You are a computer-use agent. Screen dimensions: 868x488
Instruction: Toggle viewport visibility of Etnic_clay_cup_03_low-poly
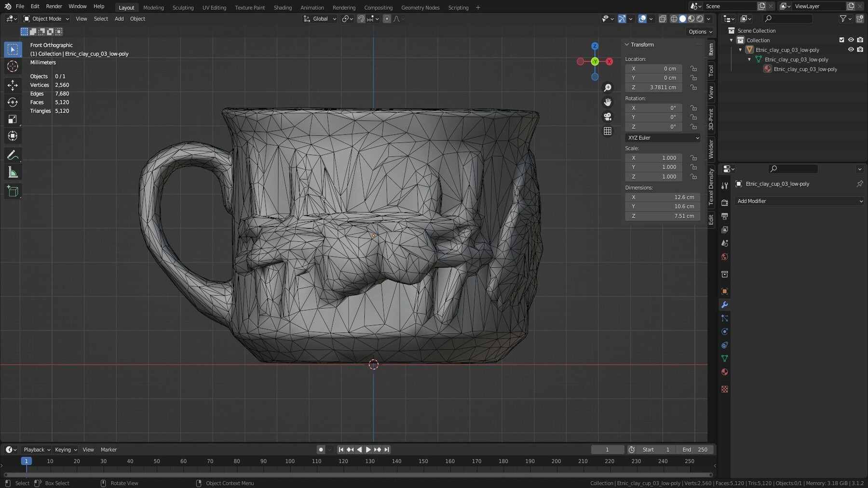pos(851,50)
